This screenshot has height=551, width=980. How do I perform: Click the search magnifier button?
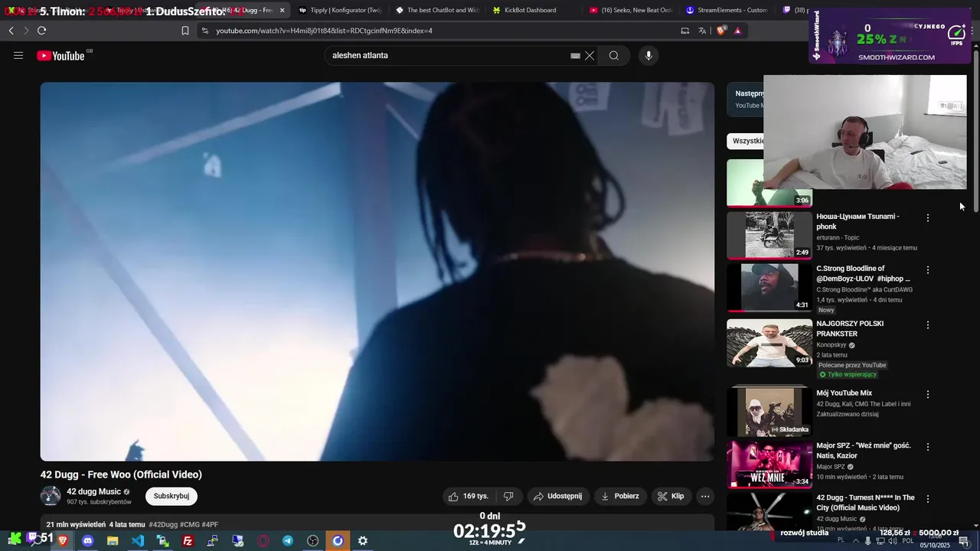point(614,55)
